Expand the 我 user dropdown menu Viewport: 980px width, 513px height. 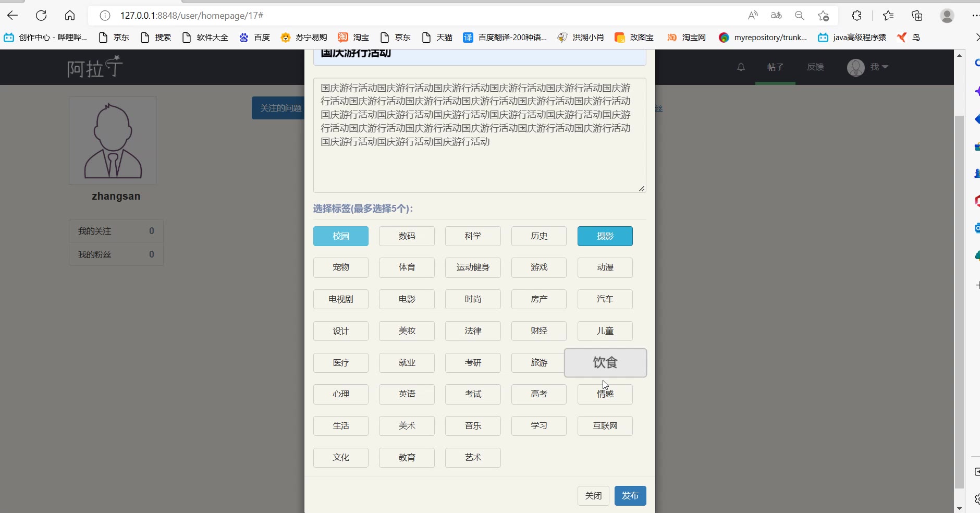click(x=879, y=67)
